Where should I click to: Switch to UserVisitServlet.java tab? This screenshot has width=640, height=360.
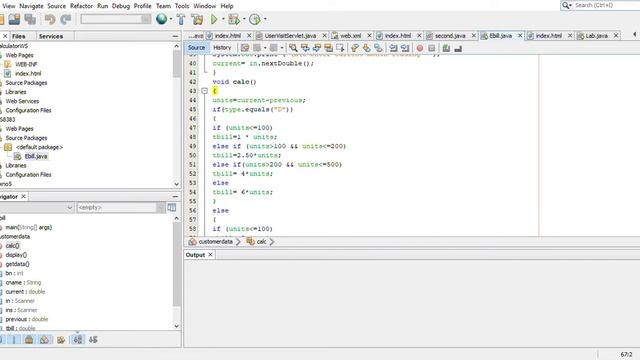point(290,36)
